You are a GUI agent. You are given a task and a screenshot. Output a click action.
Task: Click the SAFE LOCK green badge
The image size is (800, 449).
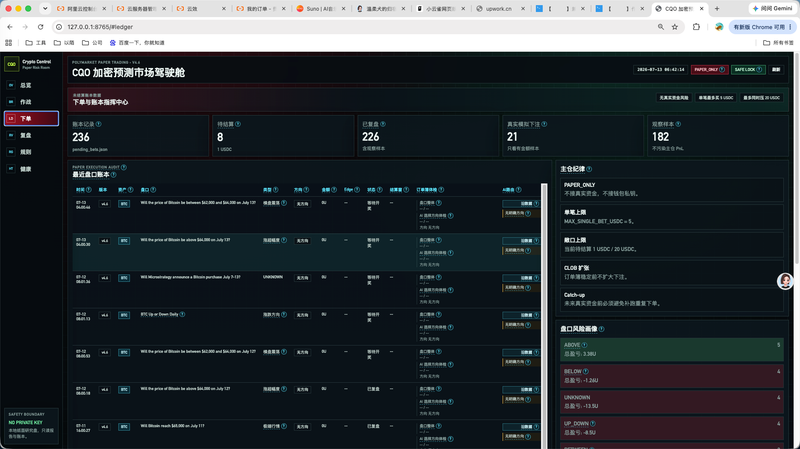point(748,69)
